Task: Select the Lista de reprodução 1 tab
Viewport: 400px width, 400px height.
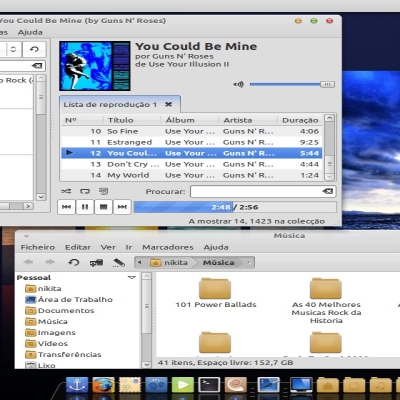Action: point(110,105)
